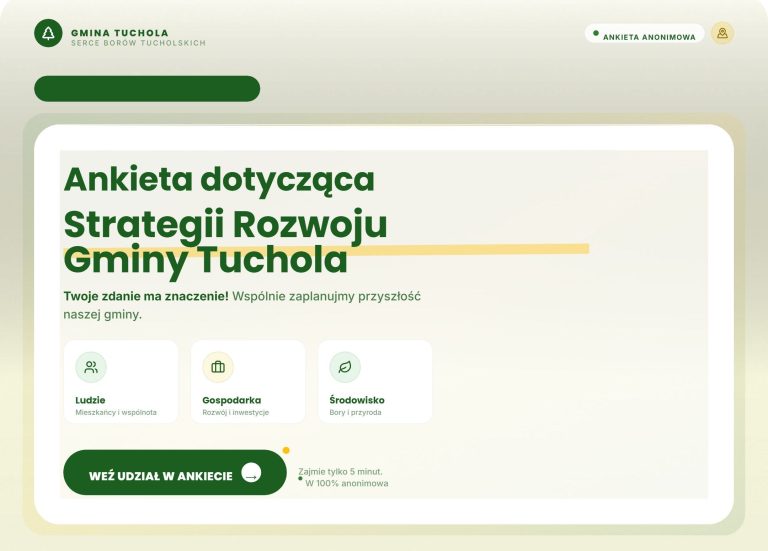Screen dimensions: 768x551
Task: Click 'Mieszkańcy i wspólnota' subtitle
Action: pyautogui.click(x=116, y=412)
